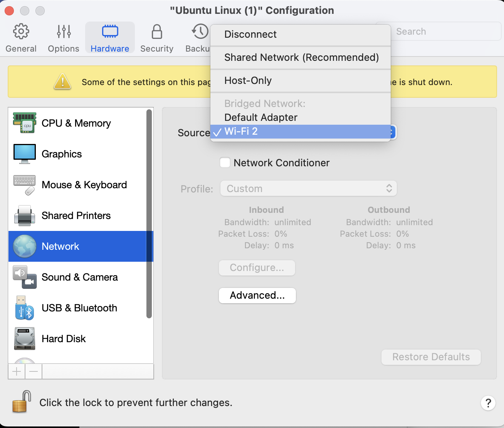
Task: Click the lock to prevent changes
Action: pyautogui.click(x=22, y=402)
